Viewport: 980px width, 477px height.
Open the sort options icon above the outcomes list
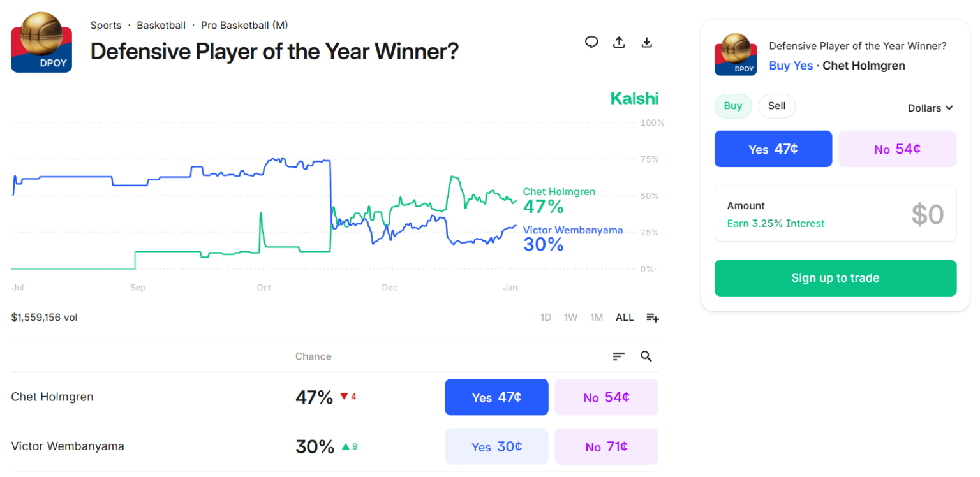[x=618, y=356]
